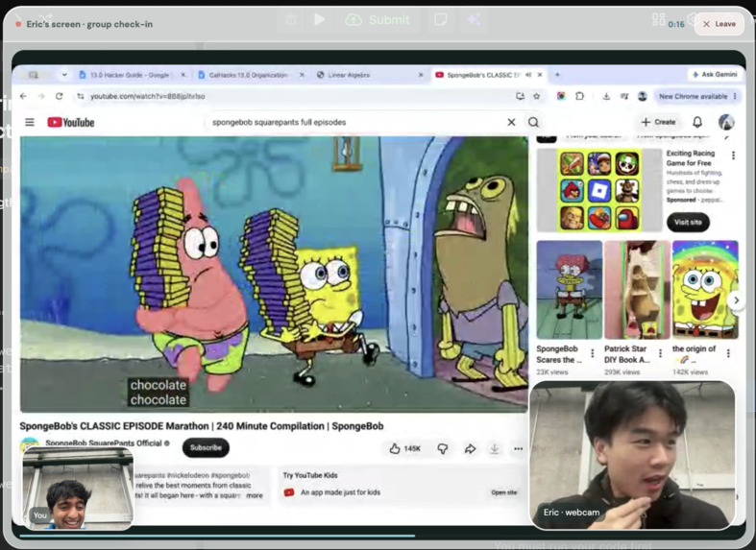Open options for Patrick Star DIY short
This screenshot has width=756, height=550.
661,353
